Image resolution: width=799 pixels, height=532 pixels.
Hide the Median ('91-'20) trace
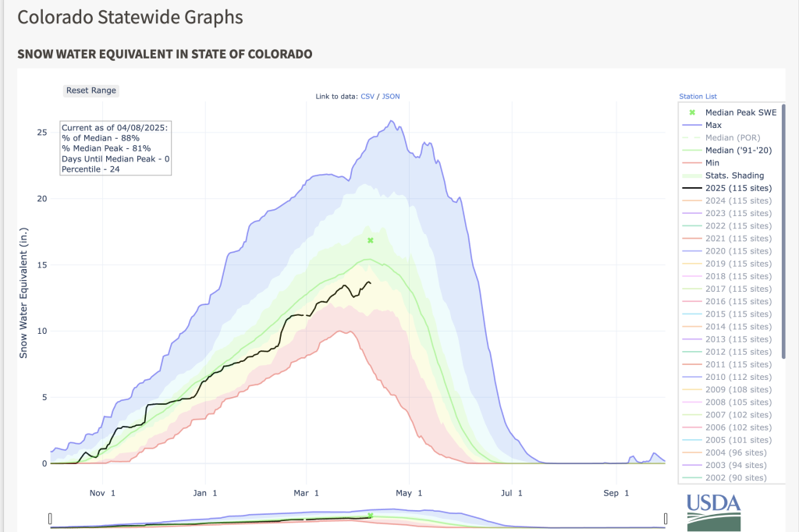[730, 151]
